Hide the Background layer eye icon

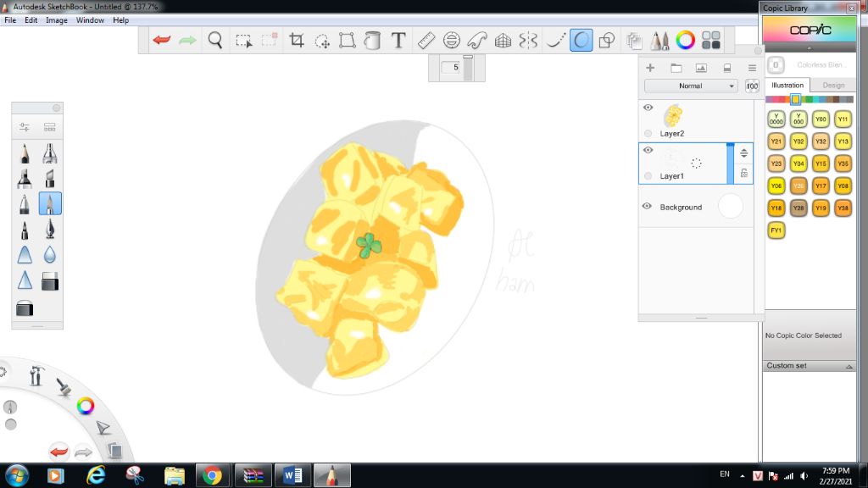point(647,207)
